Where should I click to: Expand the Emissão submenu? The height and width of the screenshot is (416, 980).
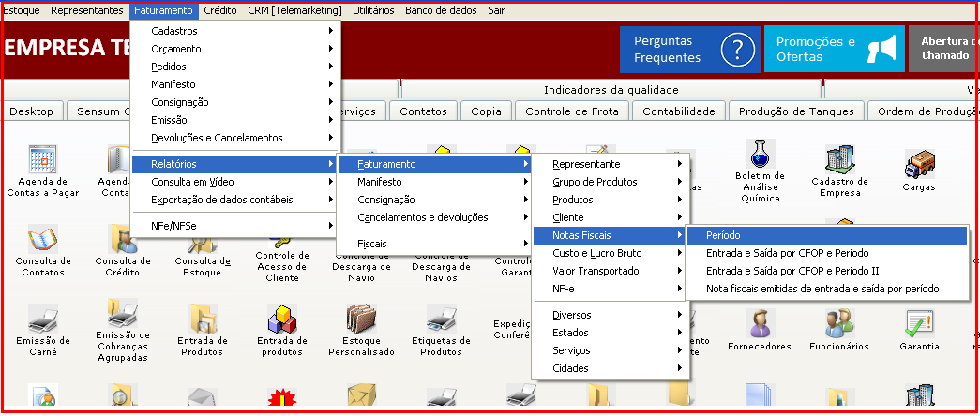point(235,120)
